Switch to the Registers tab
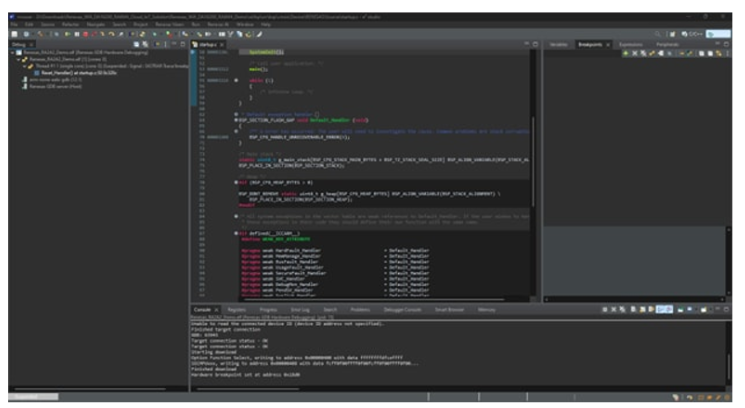 [237, 310]
